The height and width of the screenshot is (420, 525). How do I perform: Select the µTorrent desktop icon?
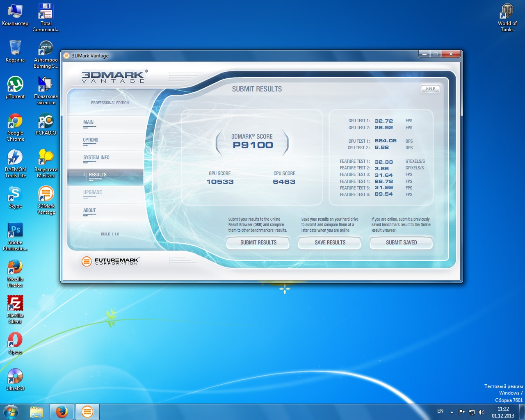(x=15, y=88)
